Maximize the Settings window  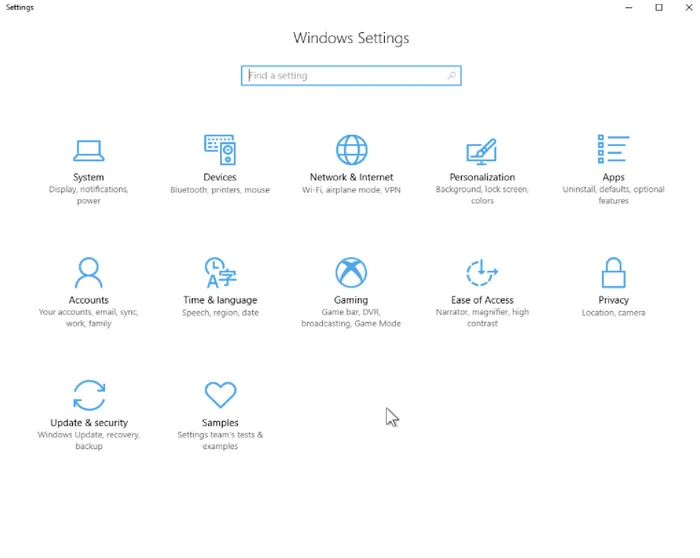(658, 8)
